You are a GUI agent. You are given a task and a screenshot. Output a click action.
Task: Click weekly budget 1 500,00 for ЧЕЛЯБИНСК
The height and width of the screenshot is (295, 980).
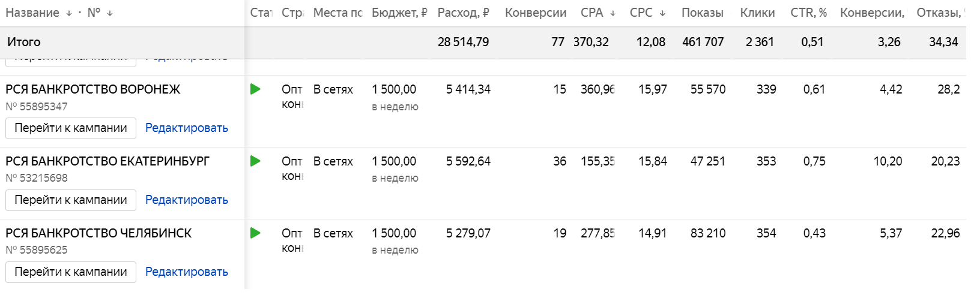click(394, 233)
